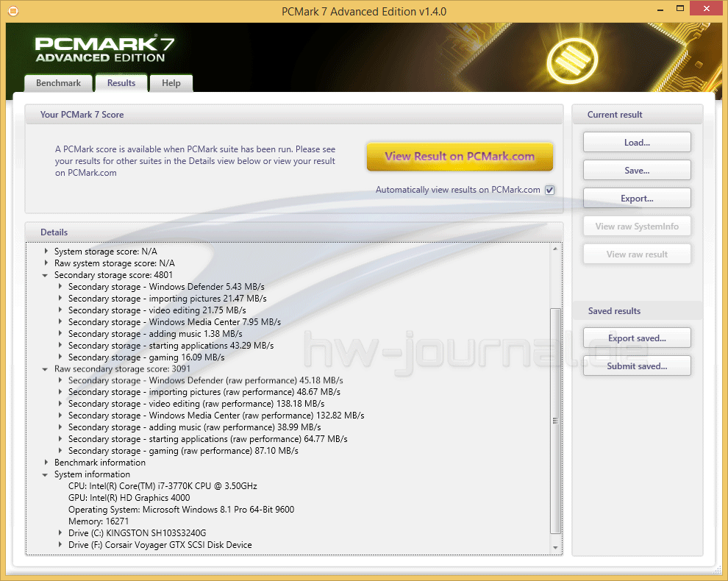Select the Memory: 16271 line
The width and height of the screenshot is (728, 581).
point(99,521)
